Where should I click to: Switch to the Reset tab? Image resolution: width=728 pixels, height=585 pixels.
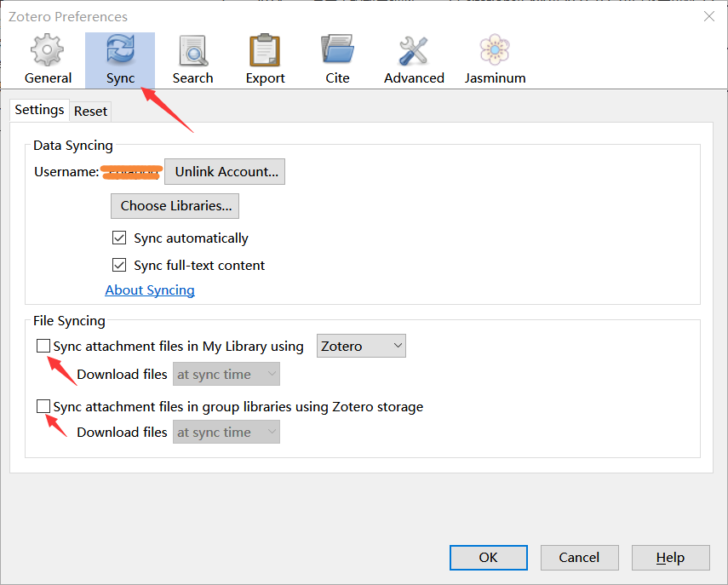(x=90, y=112)
